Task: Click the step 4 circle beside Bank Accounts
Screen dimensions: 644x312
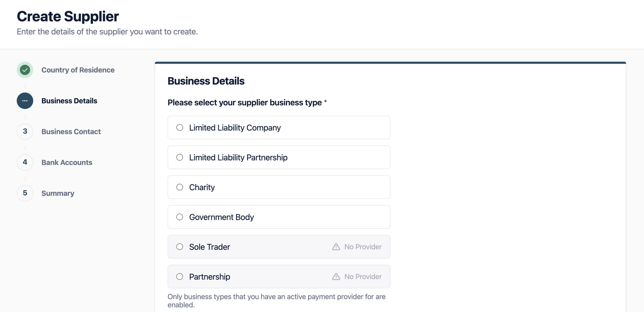Action: [25, 162]
